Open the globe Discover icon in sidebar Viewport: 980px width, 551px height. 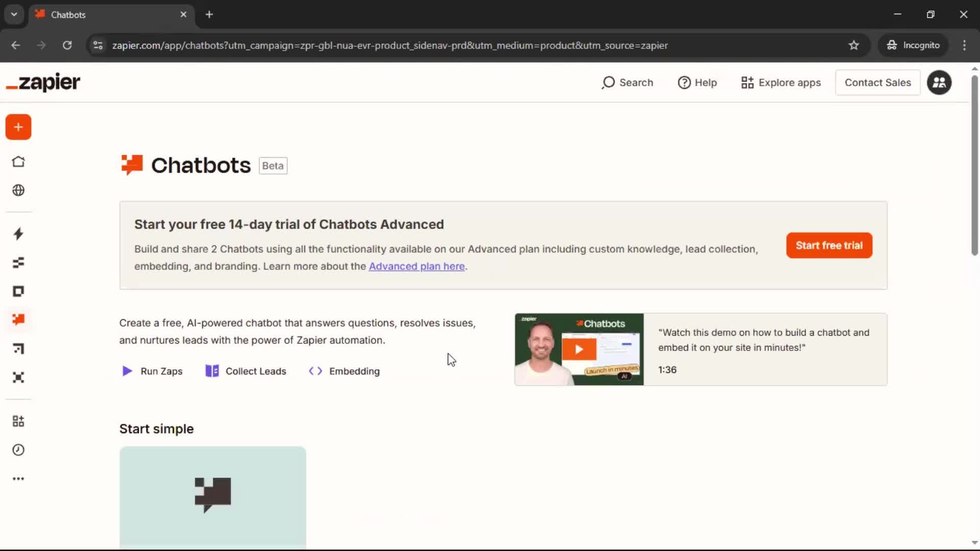(18, 190)
